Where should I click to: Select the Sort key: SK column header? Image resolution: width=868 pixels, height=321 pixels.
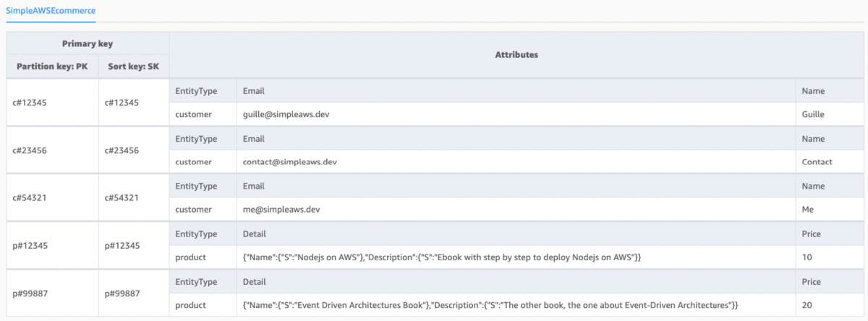[x=134, y=67]
